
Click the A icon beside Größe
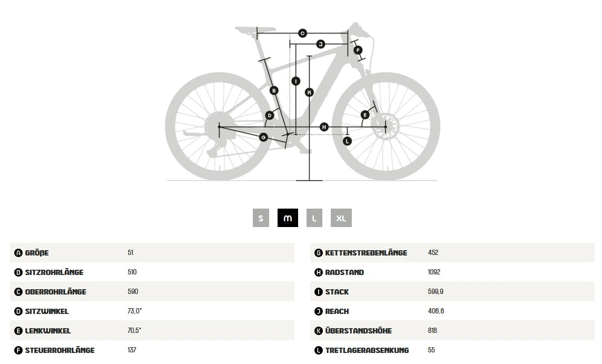(x=18, y=253)
